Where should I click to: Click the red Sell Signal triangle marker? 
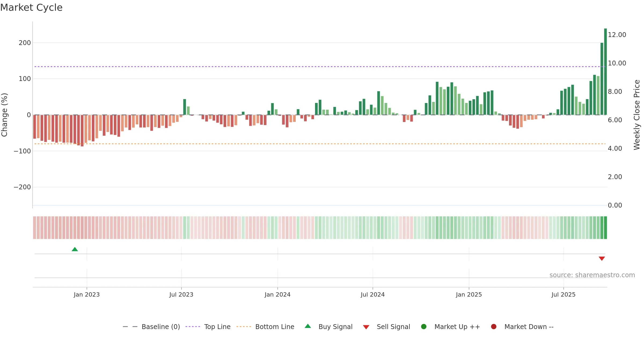(x=602, y=258)
